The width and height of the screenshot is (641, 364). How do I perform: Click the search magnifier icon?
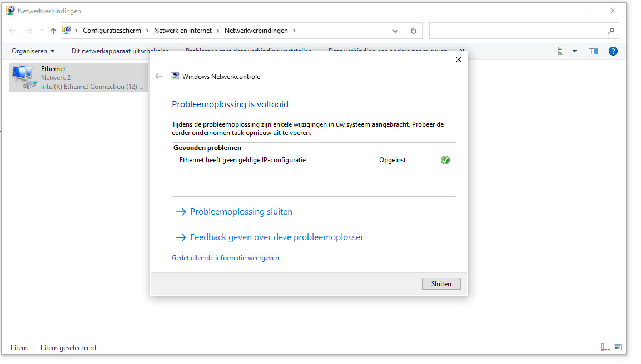(x=611, y=31)
